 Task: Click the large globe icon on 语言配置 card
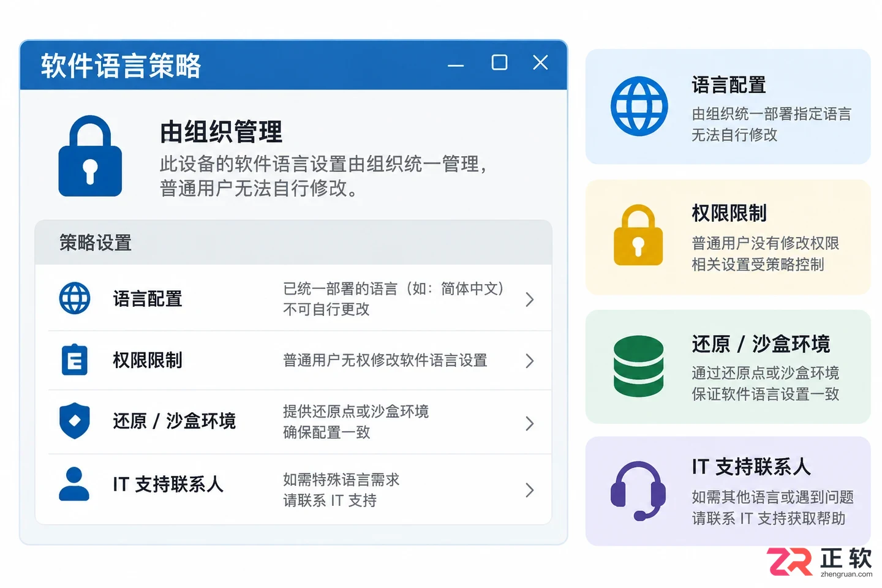[x=639, y=106]
